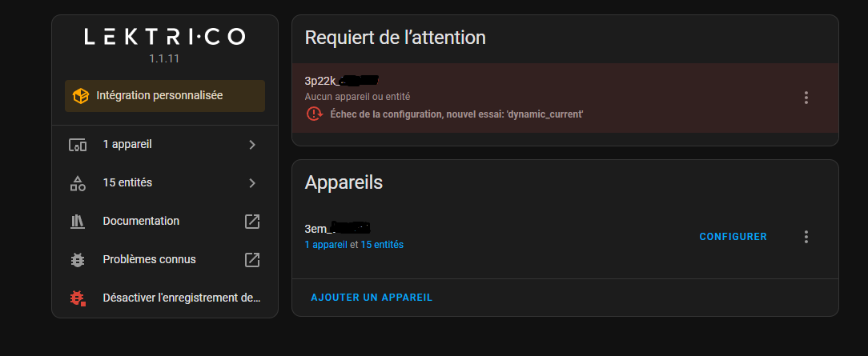Click the red configuration error alert icon

(x=314, y=114)
